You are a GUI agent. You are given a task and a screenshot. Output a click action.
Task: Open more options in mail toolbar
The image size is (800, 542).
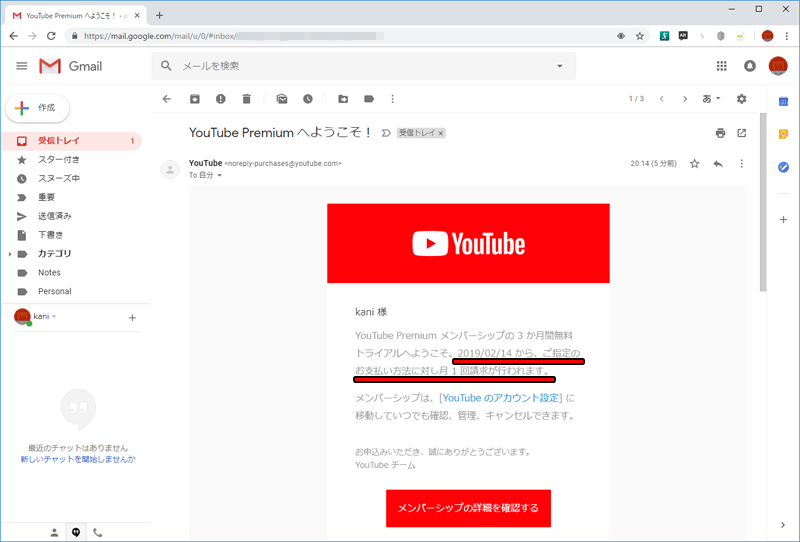392,99
